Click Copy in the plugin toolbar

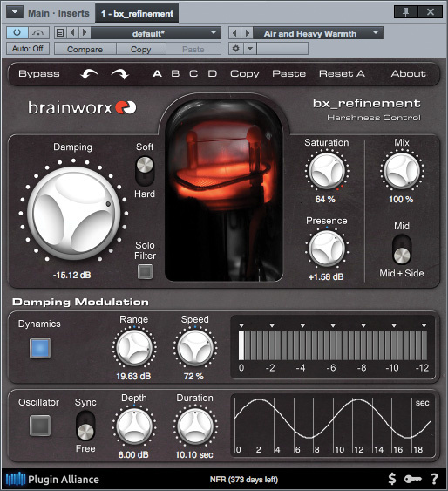(245, 73)
